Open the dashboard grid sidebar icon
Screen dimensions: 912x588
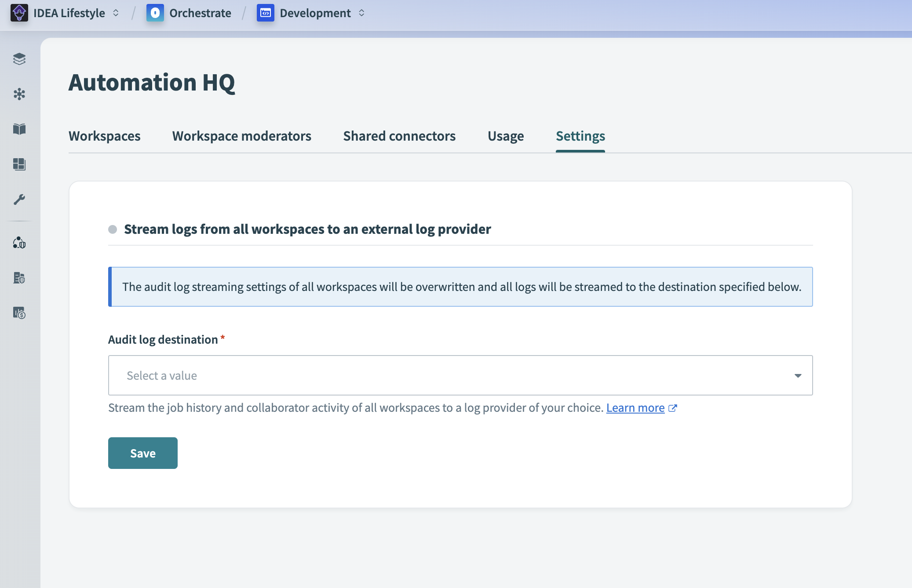pos(19,164)
